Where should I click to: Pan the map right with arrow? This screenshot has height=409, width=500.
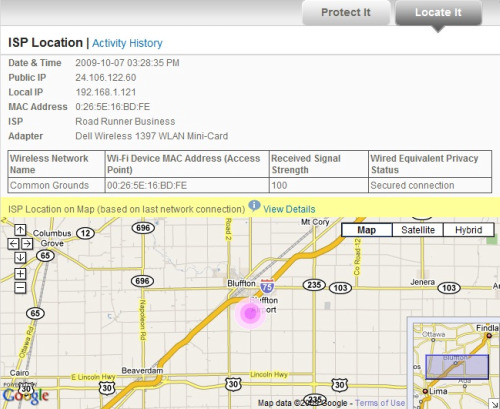pyautogui.click(x=27, y=244)
